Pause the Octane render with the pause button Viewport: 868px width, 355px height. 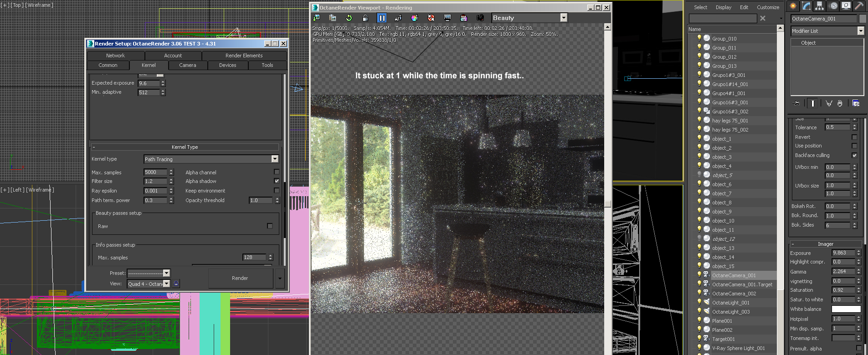coord(382,18)
